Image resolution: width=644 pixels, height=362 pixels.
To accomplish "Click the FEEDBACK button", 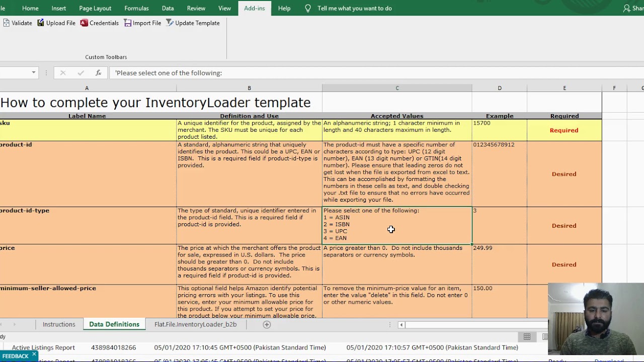I will tap(15, 356).
